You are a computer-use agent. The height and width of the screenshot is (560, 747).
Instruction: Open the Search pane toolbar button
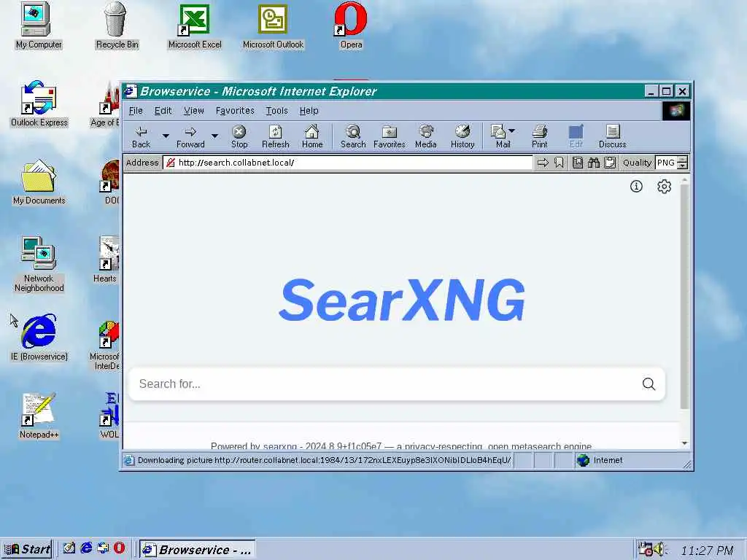353,136
